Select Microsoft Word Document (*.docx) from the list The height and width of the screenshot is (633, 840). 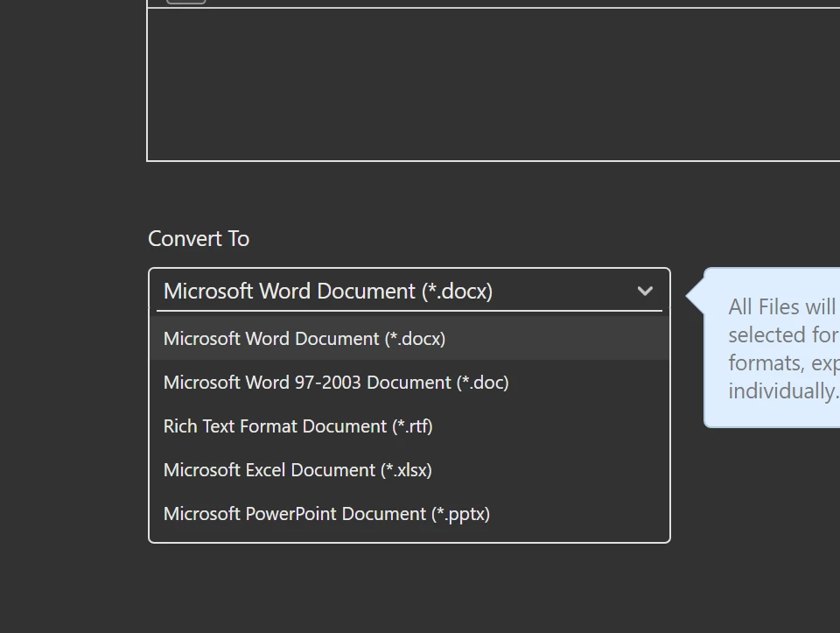[409, 338]
